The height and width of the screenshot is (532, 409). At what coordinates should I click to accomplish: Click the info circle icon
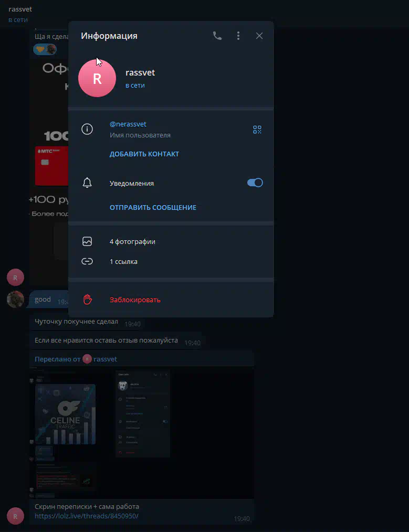[x=87, y=129]
